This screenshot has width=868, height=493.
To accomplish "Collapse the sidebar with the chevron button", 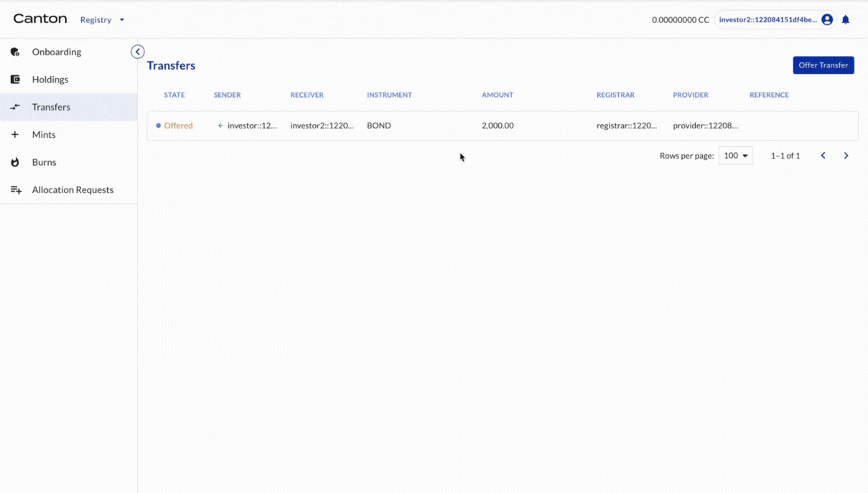I will (x=137, y=52).
